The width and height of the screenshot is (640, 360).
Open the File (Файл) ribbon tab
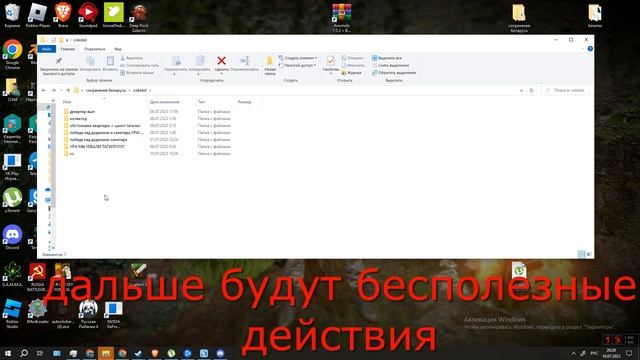tap(47, 49)
